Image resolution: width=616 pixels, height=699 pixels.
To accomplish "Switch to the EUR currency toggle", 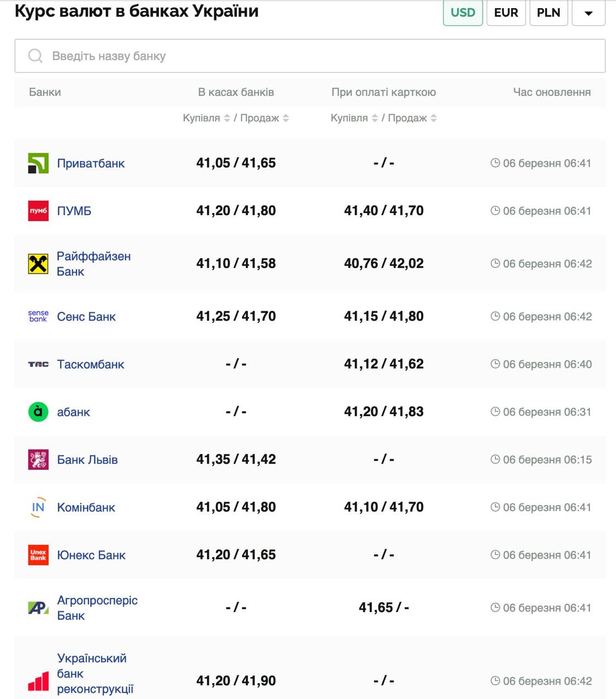I will 506,13.
